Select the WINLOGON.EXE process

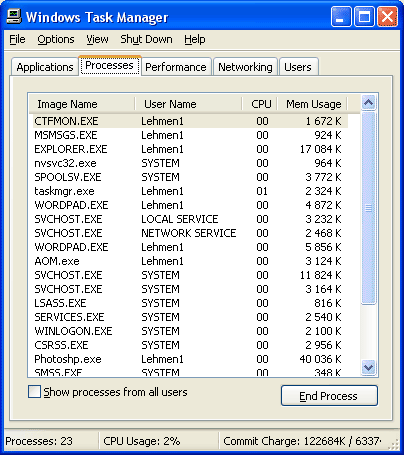pos(190,331)
